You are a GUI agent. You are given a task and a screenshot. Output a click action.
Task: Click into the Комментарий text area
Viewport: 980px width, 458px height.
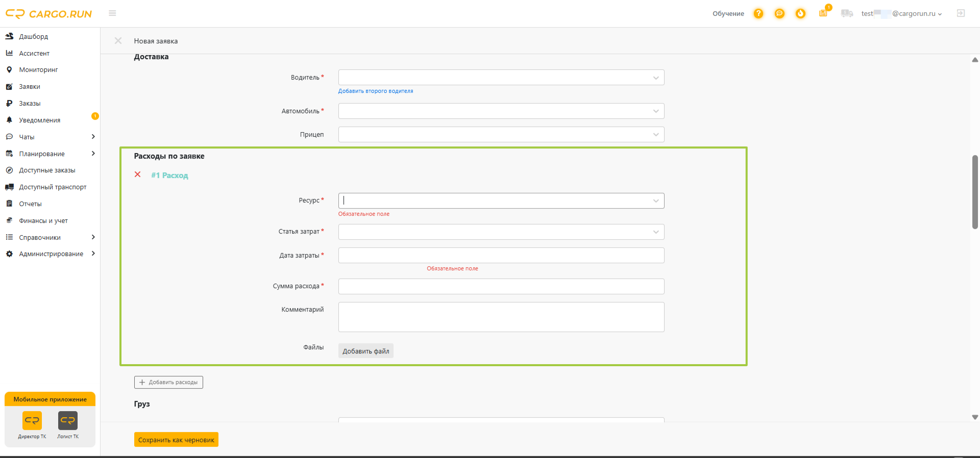(501, 317)
